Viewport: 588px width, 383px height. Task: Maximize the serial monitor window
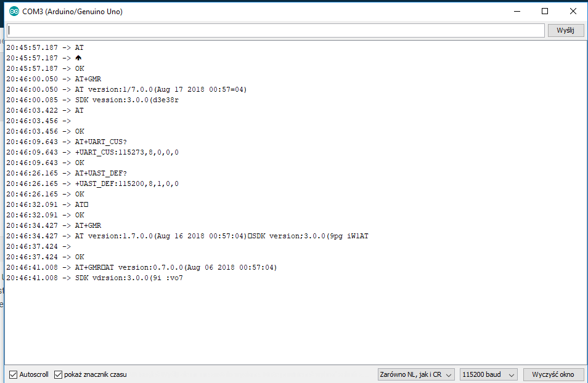tap(545, 12)
